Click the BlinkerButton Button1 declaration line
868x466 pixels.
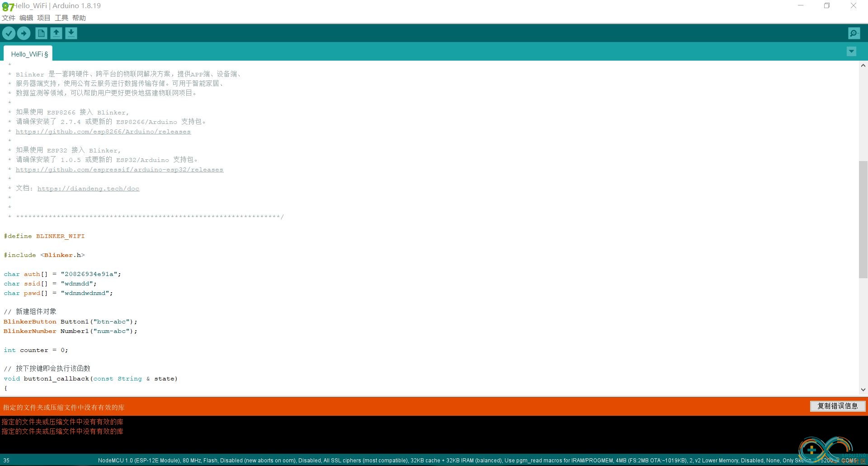pos(71,322)
